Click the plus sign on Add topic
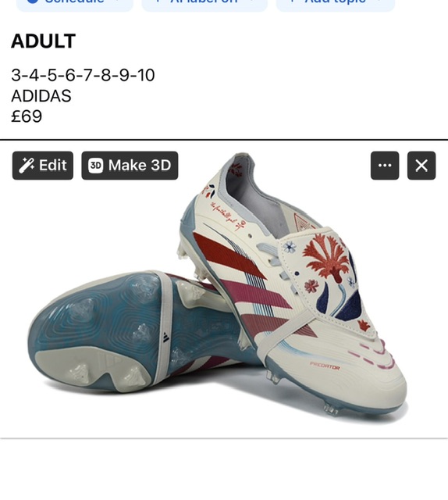 point(292,2)
